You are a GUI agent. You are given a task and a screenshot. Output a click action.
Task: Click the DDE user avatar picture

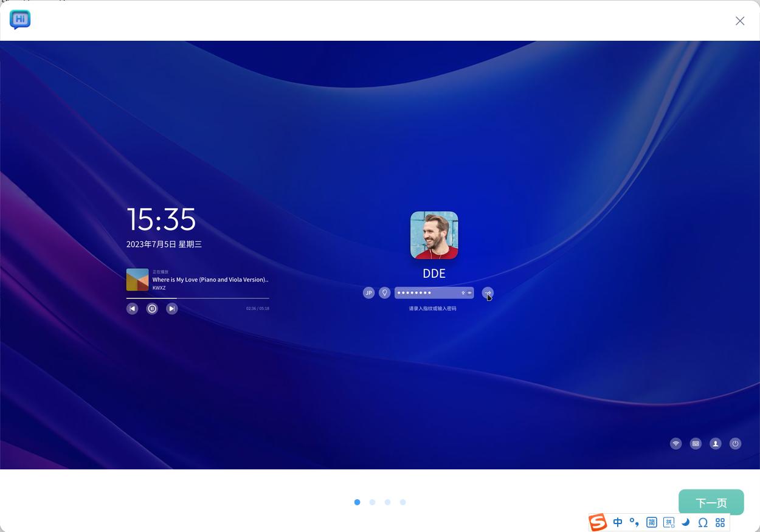[434, 235]
